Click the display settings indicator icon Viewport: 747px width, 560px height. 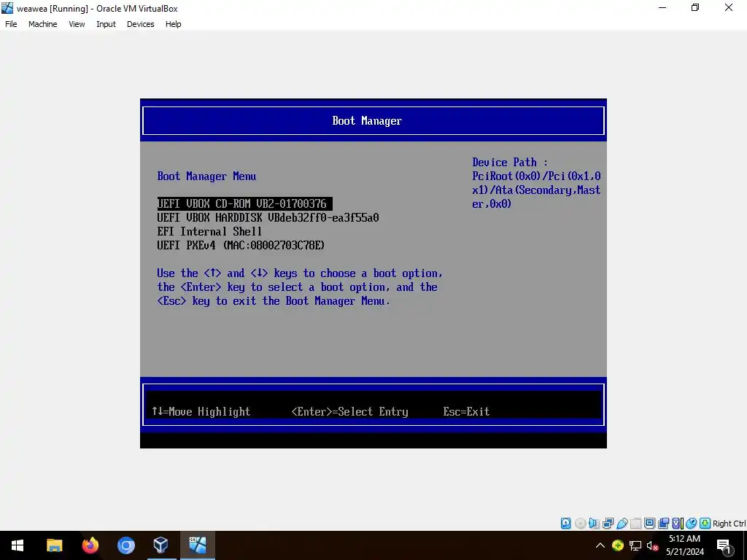[649, 524]
